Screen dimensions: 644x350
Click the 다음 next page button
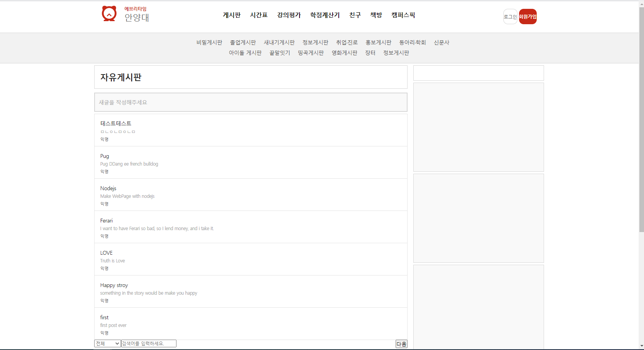click(401, 344)
